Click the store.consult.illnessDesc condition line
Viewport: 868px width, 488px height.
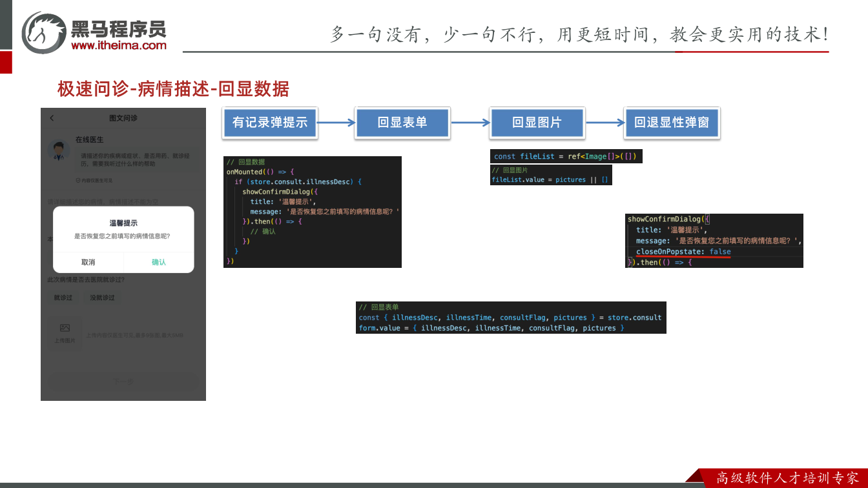click(298, 182)
